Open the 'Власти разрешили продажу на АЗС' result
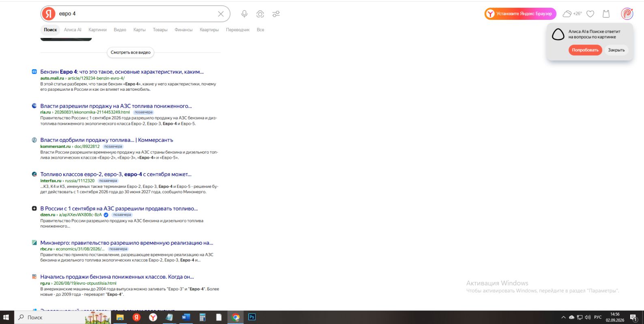 116,106
